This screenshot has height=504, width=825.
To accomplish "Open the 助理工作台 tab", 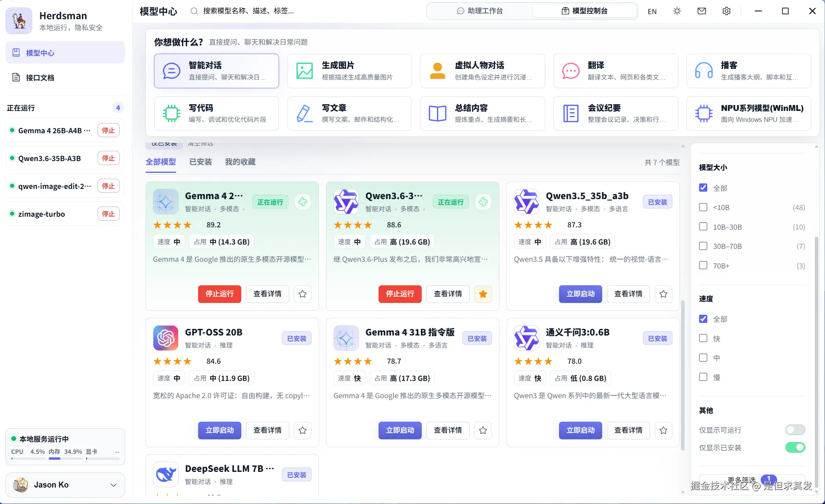I will tap(480, 11).
